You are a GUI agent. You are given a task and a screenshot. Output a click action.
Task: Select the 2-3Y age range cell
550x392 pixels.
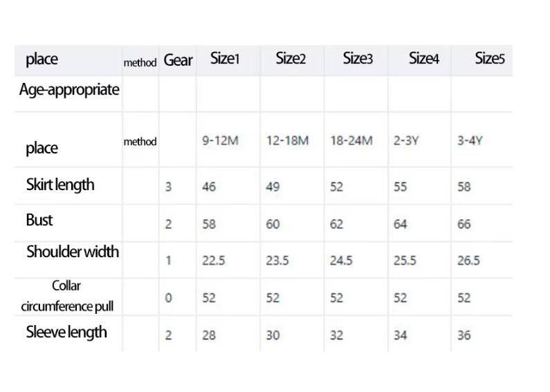[x=407, y=140]
